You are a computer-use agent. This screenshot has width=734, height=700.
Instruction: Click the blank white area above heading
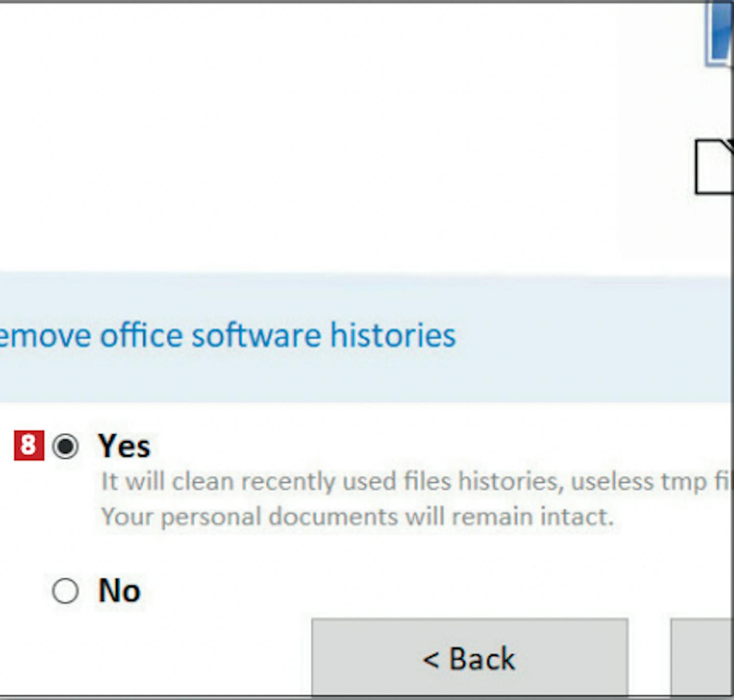coord(343,137)
